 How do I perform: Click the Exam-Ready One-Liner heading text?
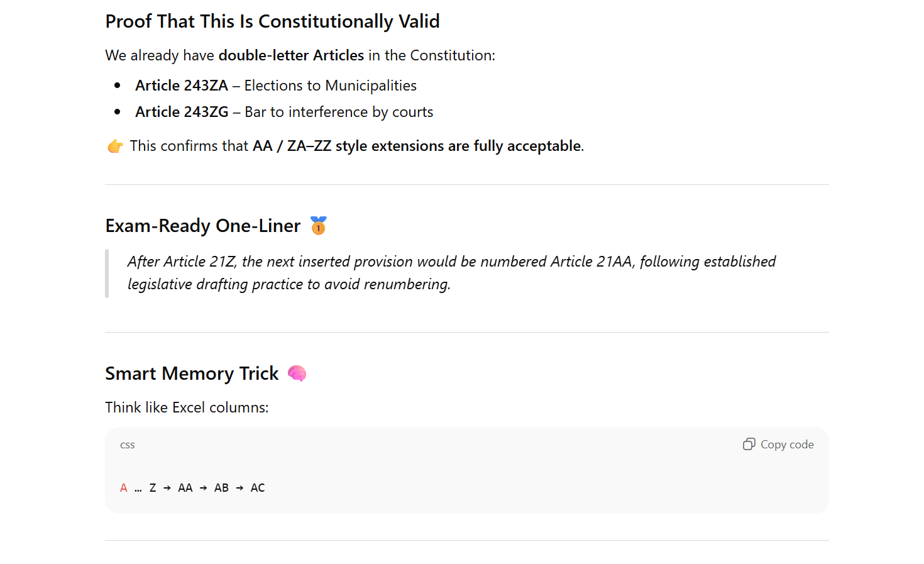click(x=202, y=226)
